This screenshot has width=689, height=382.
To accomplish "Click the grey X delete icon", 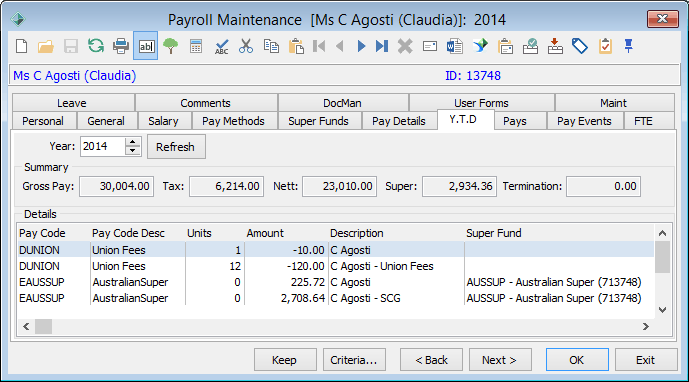I will (x=405, y=46).
